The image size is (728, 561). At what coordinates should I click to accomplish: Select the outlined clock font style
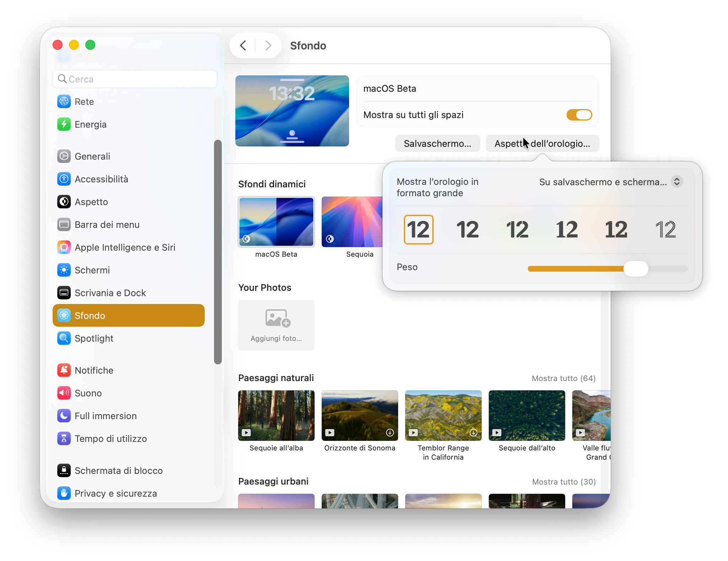(x=665, y=229)
